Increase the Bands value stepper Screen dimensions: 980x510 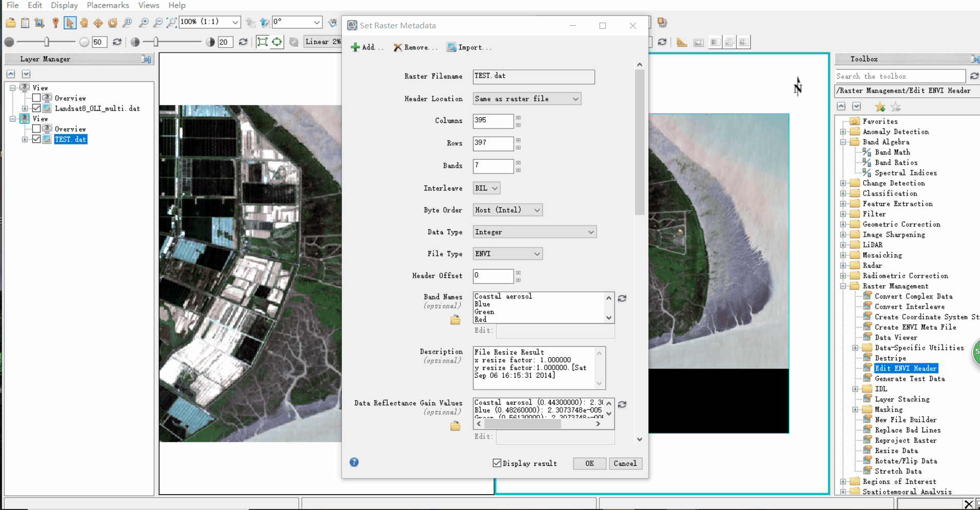518,163
